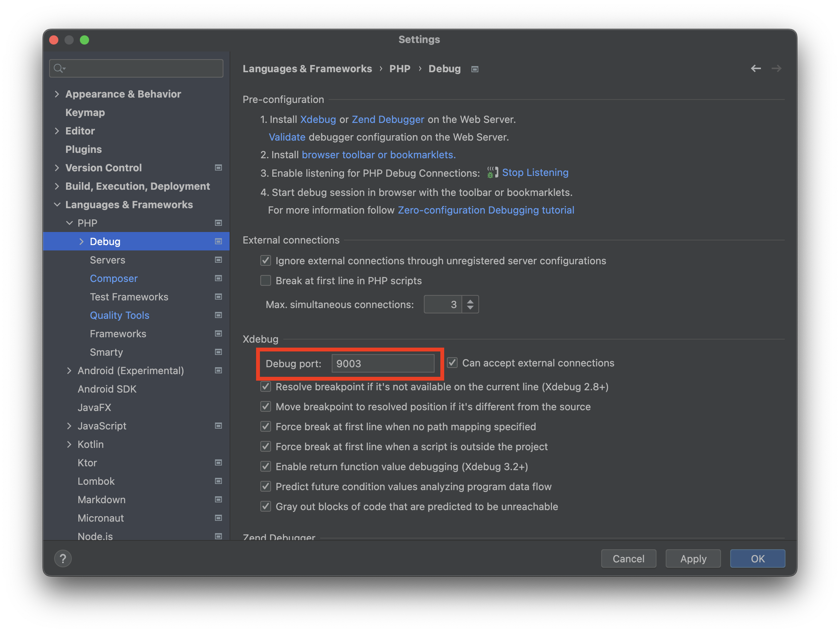
Task: Click the project settings icon beside Servers
Action: 218,260
